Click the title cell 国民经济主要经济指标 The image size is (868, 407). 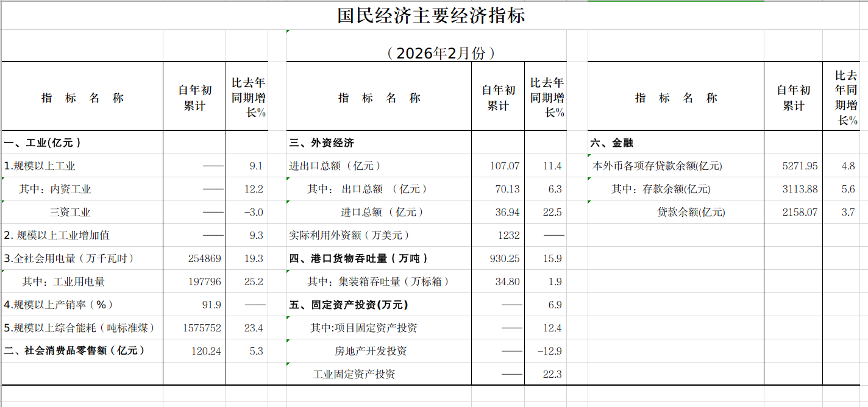pos(431,15)
